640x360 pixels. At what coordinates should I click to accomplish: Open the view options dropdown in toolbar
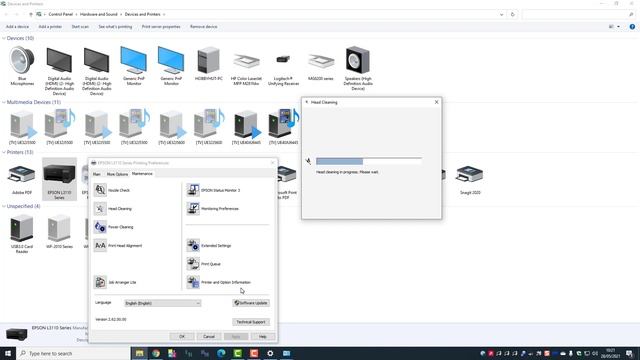[x=618, y=27]
